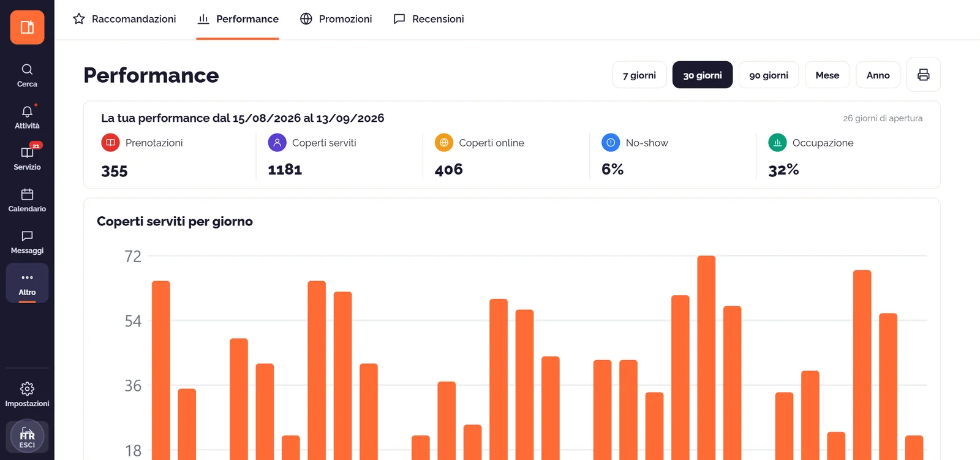Click the blue No-show icon
The image size is (980, 460).
611,143
